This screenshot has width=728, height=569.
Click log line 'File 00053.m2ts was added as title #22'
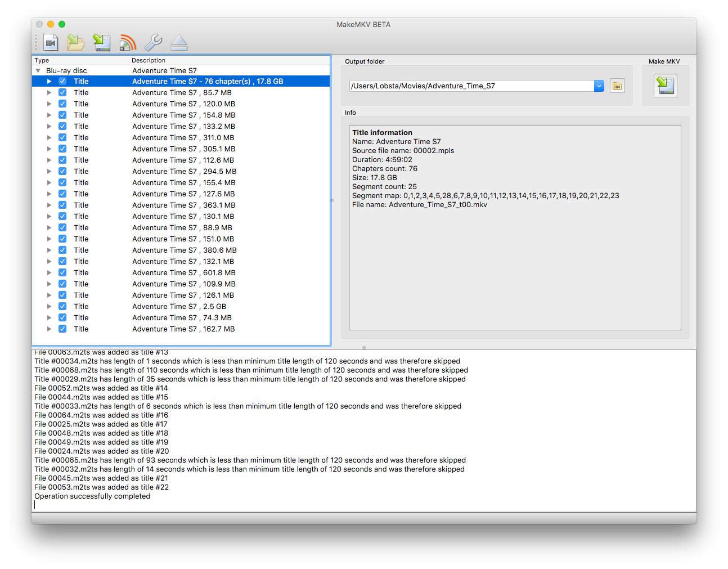pos(101,487)
